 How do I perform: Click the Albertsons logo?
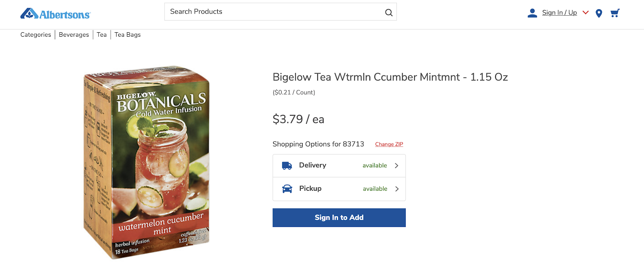56,14
